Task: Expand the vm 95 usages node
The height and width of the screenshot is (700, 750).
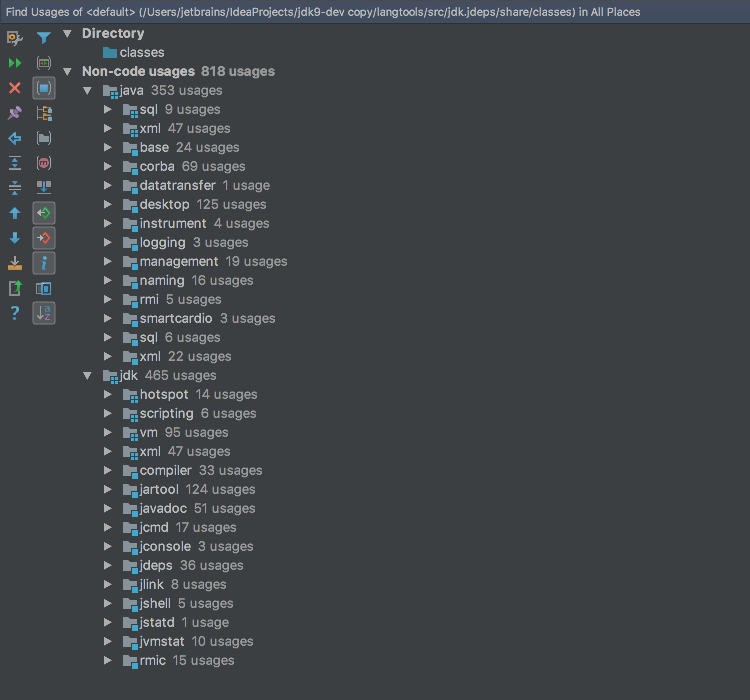Action: point(107,432)
